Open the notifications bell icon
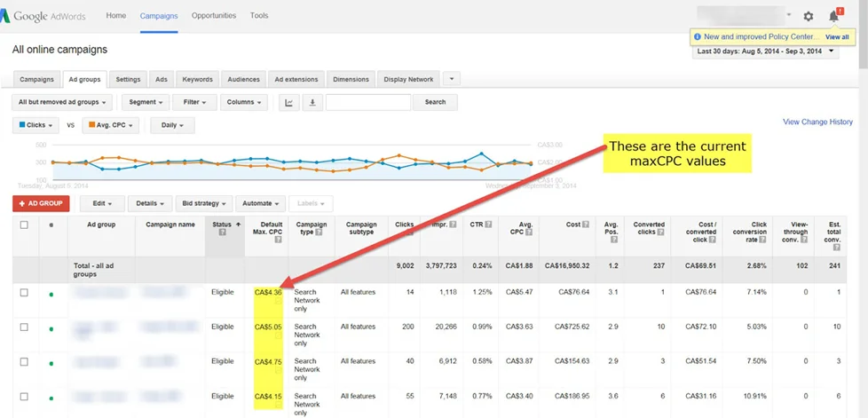Image resolution: width=868 pixels, height=418 pixels. (833, 16)
